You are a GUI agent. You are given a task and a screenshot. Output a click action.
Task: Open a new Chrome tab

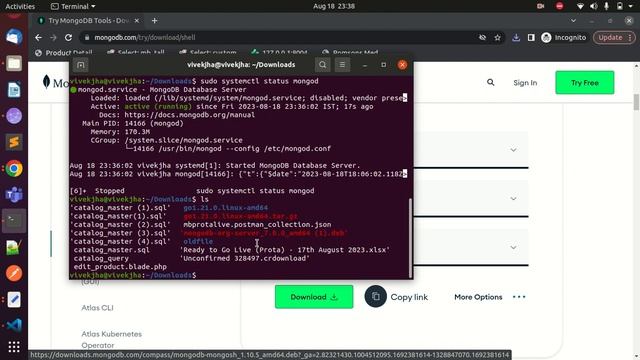point(154,20)
